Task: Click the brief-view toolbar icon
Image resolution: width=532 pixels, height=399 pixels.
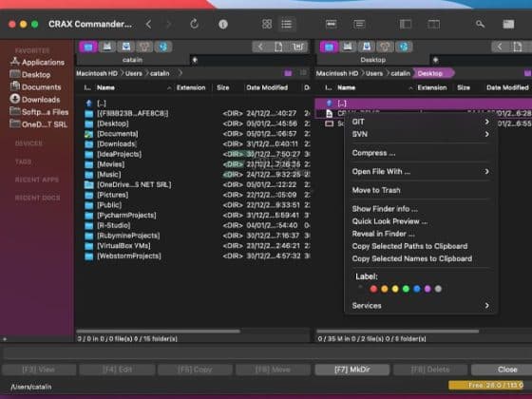Action: (x=331, y=24)
